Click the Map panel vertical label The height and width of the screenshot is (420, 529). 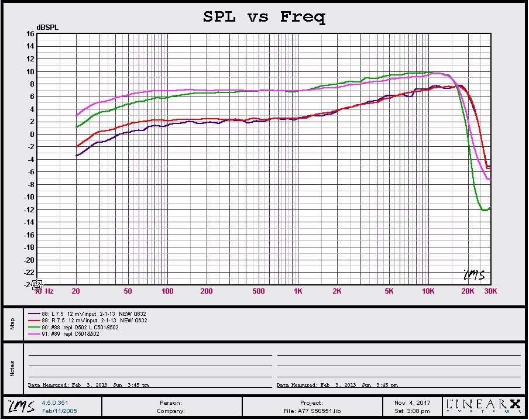pyautogui.click(x=12, y=323)
